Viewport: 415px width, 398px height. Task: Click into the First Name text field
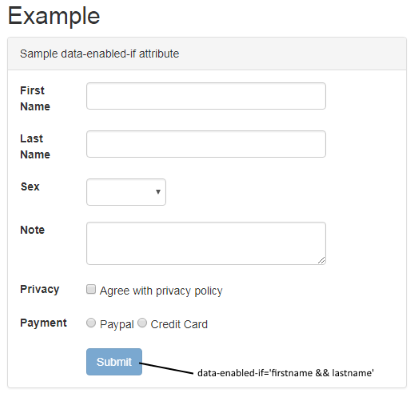[206, 96]
